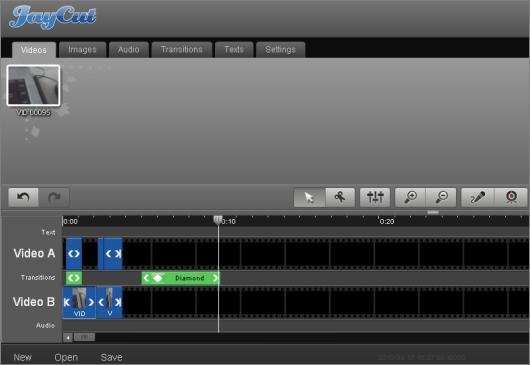This screenshot has width=530, height=365.
Task: Click the New project button
Action: coord(22,357)
